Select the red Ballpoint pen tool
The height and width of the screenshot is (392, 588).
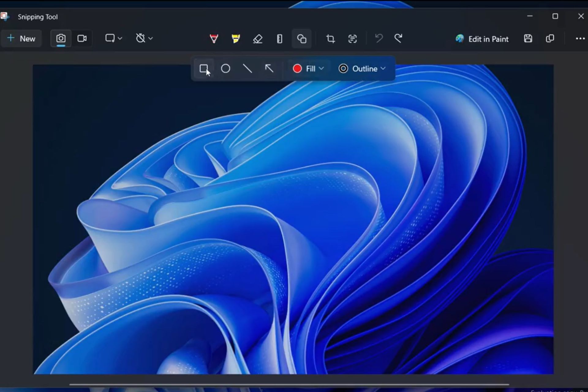[214, 39]
